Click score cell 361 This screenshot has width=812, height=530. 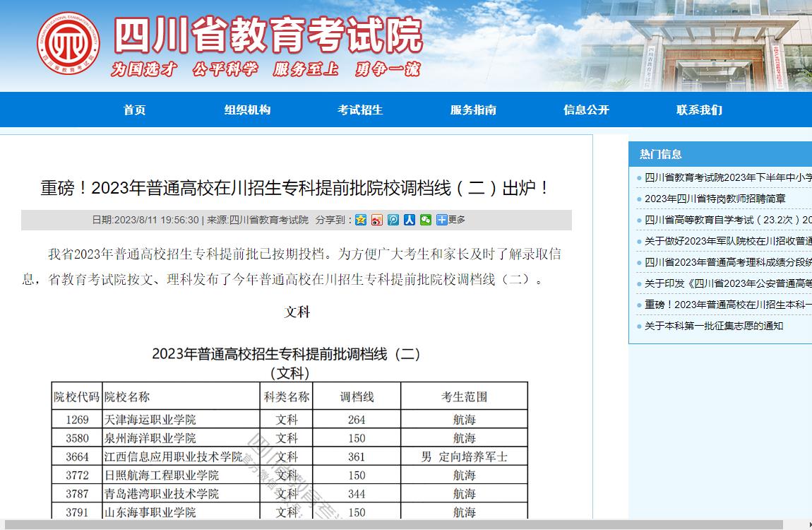point(357,457)
